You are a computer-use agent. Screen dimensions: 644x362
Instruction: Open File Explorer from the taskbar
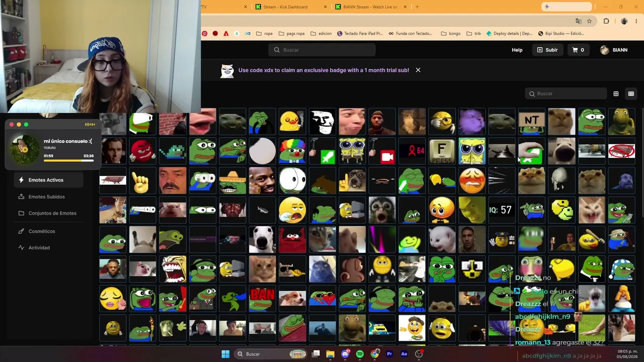coord(330,354)
